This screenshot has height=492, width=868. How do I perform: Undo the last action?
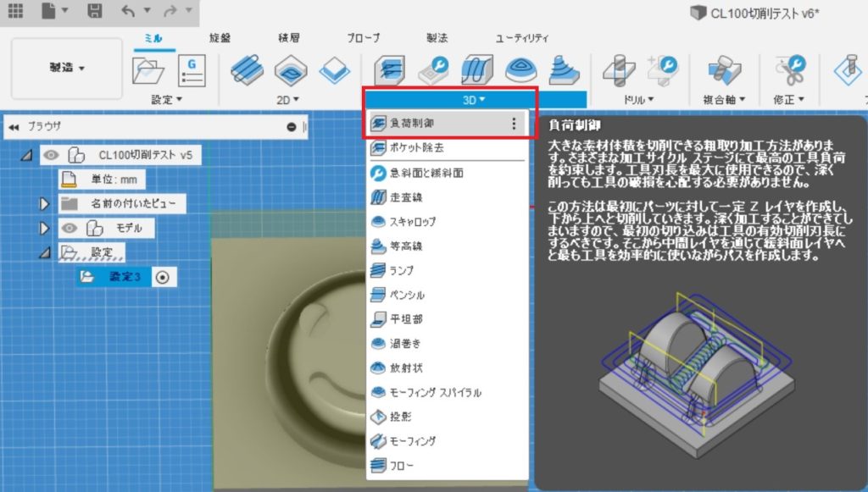[129, 10]
